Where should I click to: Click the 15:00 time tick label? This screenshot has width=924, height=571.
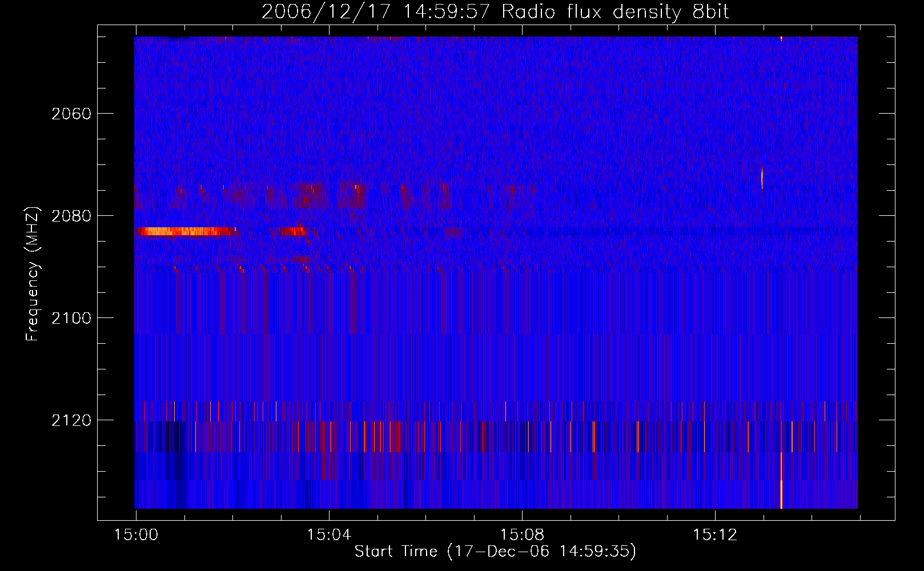[136, 535]
